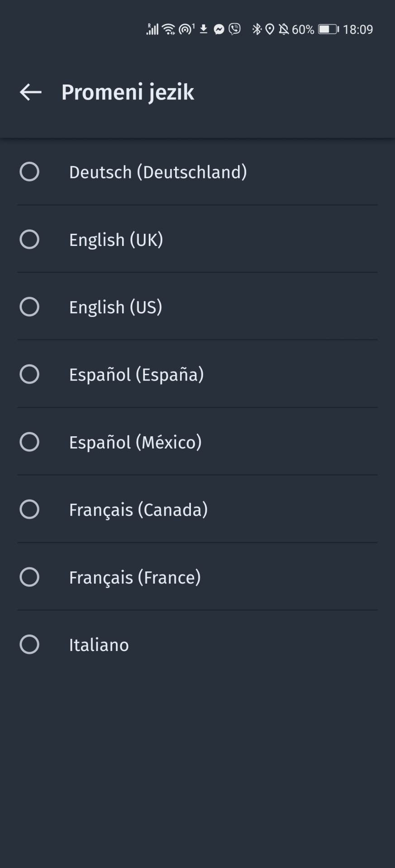The width and height of the screenshot is (395, 868).
Task: Tap the location pin status icon
Action: coord(270,29)
